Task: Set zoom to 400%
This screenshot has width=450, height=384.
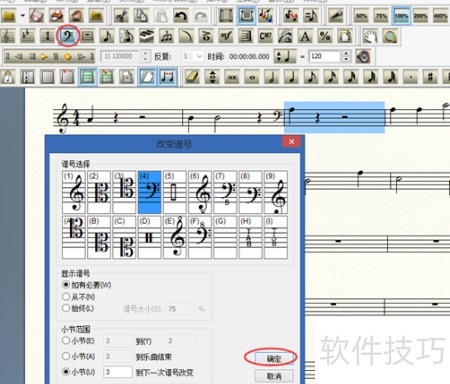Action: point(440,16)
